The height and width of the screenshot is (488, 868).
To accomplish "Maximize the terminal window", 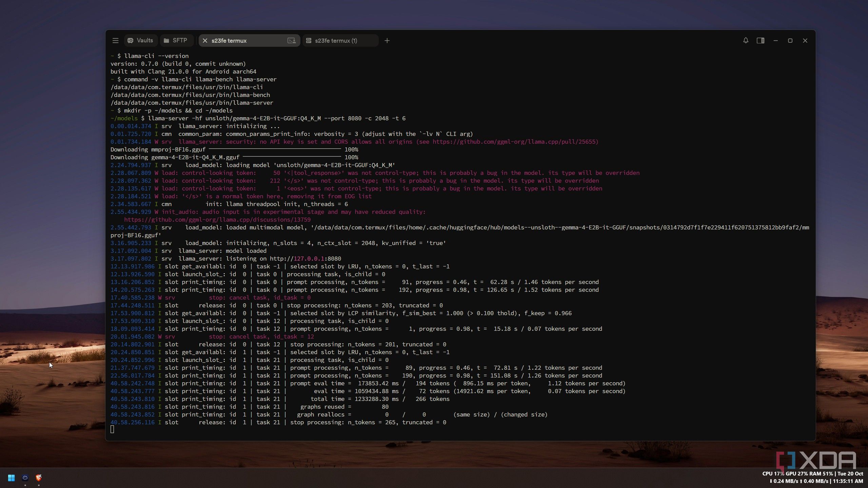I will tap(790, 41).
